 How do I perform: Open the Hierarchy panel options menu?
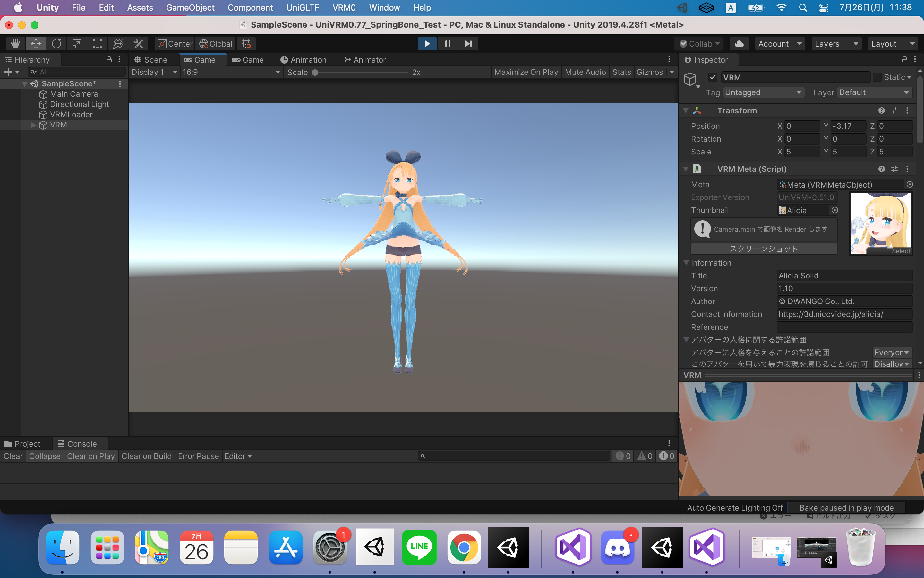(x=119, y=59)
